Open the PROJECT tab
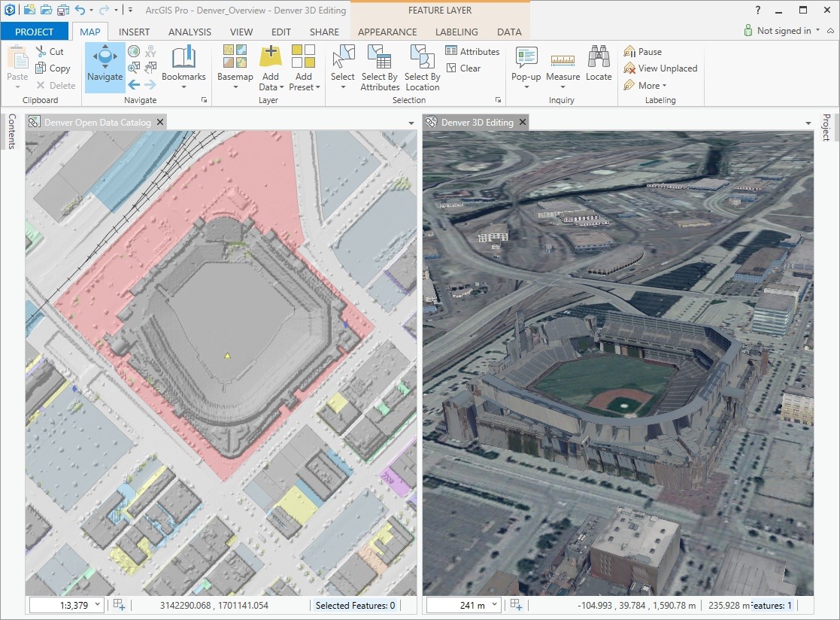Screen dimensions: 840x620 click(35, 32)
